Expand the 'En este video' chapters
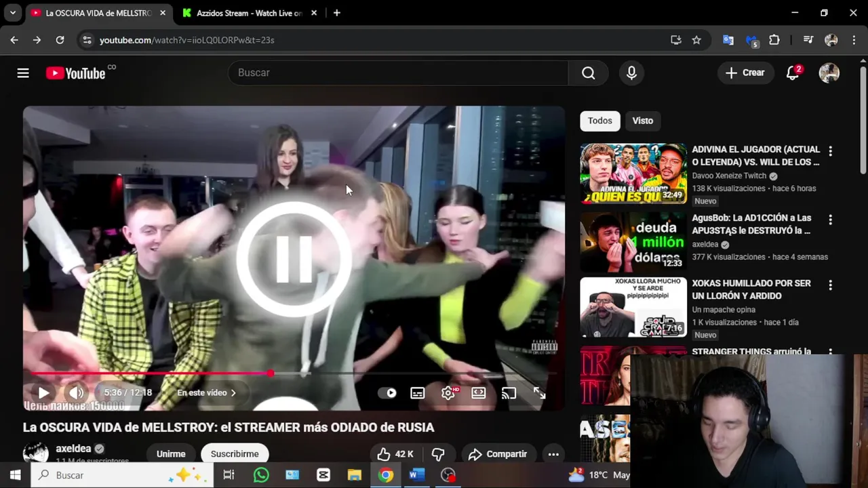Viewport: 868px width, 488px height. (x=206, y=392)
